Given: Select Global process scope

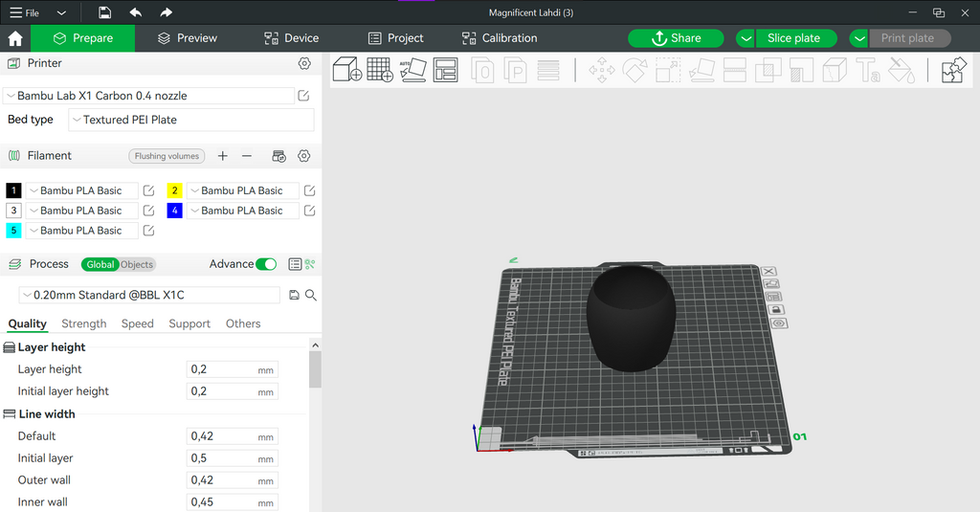Looking at the screenshot, I should click(100, 264).
